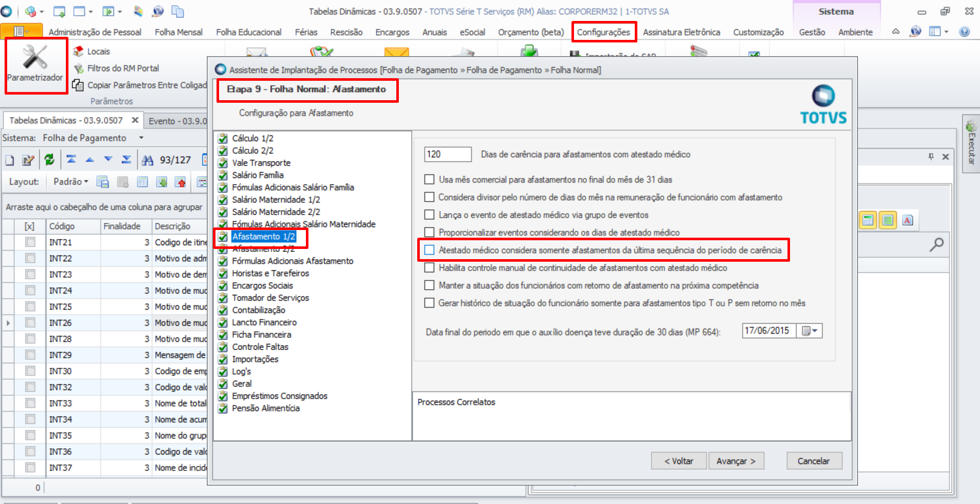The image size is (980, 504).
Task: Switch to the Evento document tab
Action: coord(177,121)
